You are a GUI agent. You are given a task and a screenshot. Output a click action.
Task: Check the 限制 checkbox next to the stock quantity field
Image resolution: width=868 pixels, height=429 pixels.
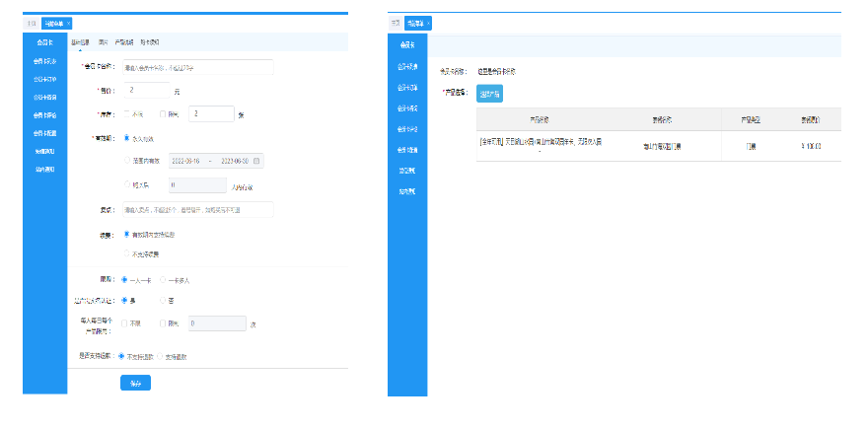(163, 114)
